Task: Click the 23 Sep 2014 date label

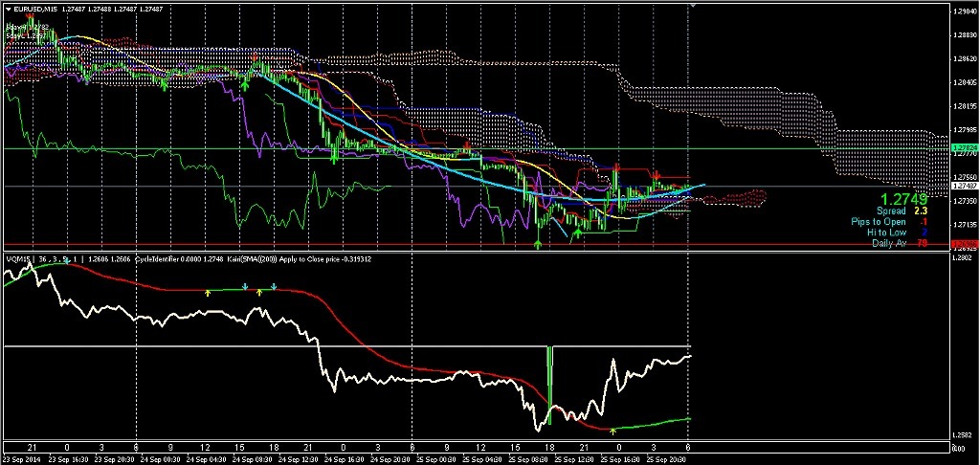Action: (21, 458)
